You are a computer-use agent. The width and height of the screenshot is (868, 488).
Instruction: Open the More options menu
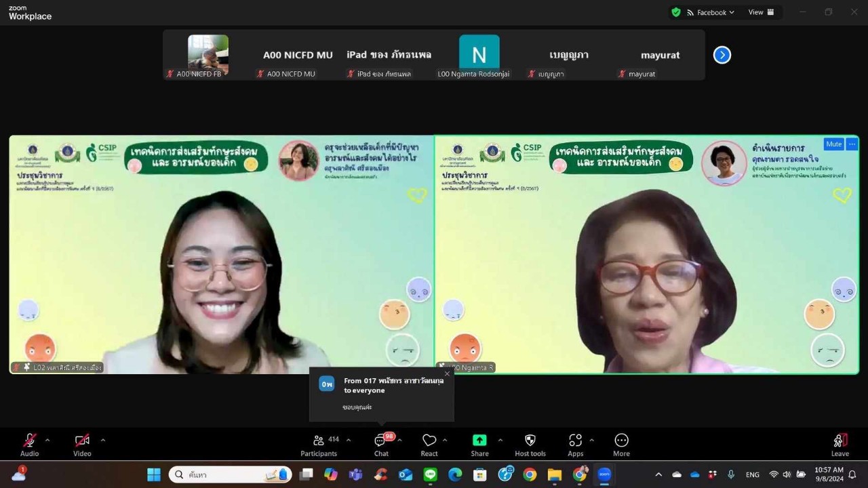click(x=621, y=444)
